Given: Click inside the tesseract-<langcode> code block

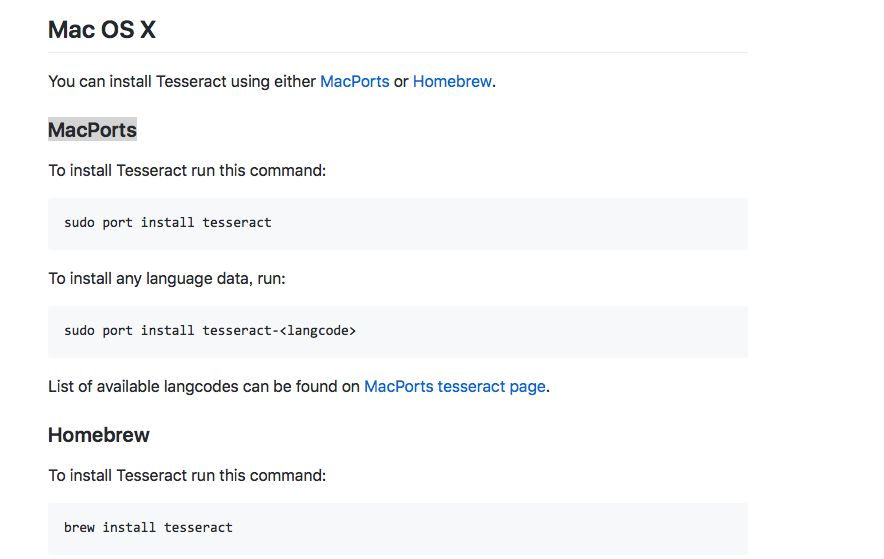Looking at the screenshot, I should (x=398, y=332).
